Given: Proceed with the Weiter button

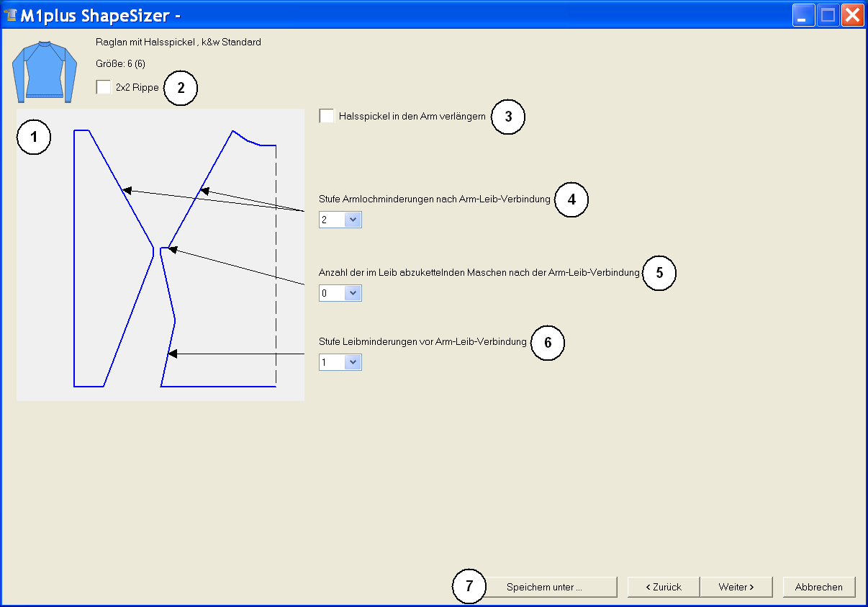Looking at the screenshot, I should [x=736, y=587].
